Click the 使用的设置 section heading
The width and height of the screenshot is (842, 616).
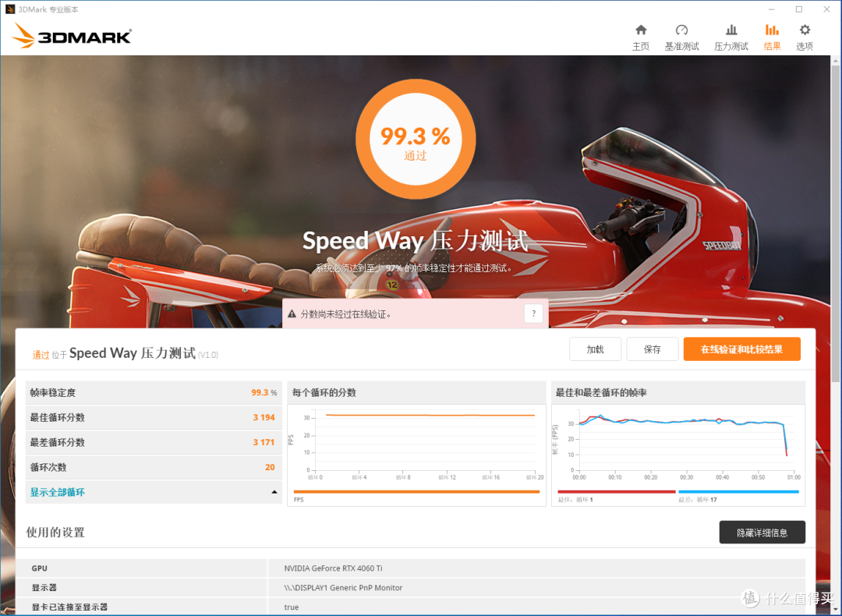coord(55,533)
